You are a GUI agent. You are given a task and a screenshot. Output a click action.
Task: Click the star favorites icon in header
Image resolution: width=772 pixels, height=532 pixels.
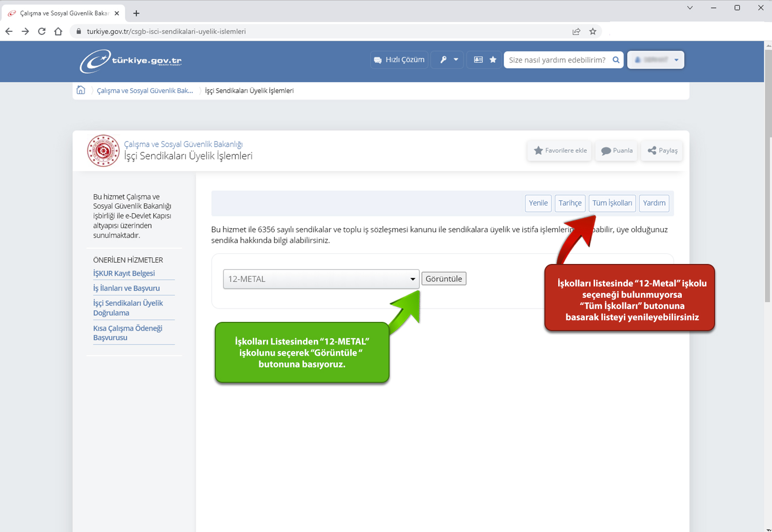(x=493, y=60)
